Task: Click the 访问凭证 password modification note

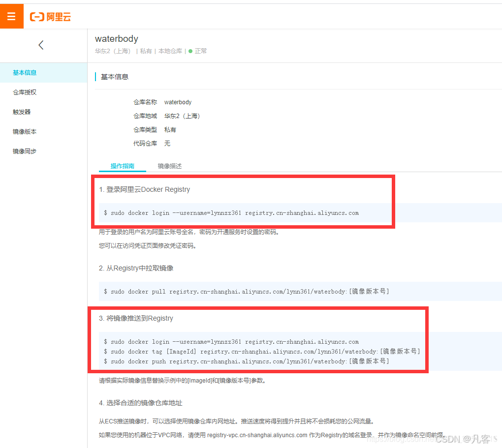Action: [148, 246]
